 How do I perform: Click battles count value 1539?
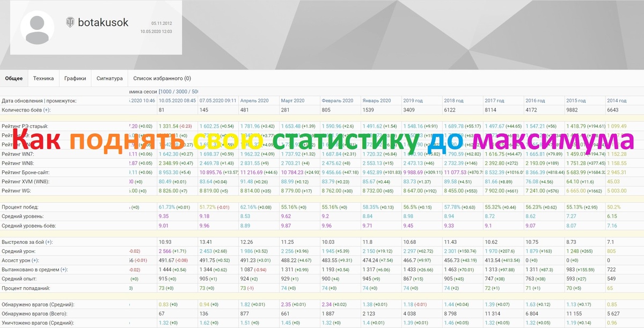(369, 110)
